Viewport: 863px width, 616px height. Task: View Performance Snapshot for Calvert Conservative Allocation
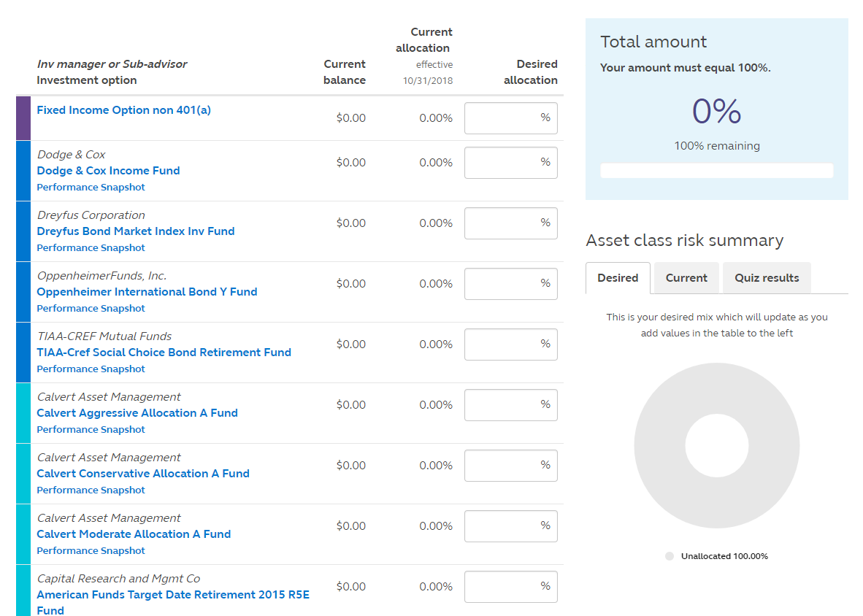[91, 490]
